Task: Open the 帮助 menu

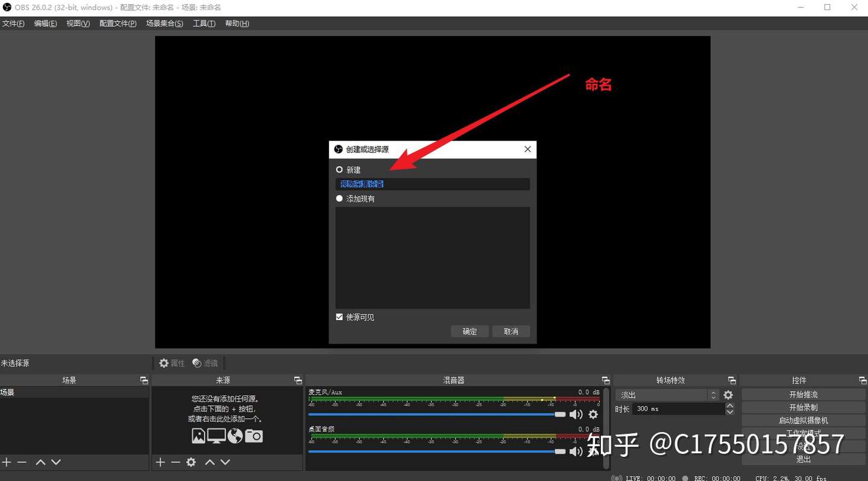Action: point(237,24)
